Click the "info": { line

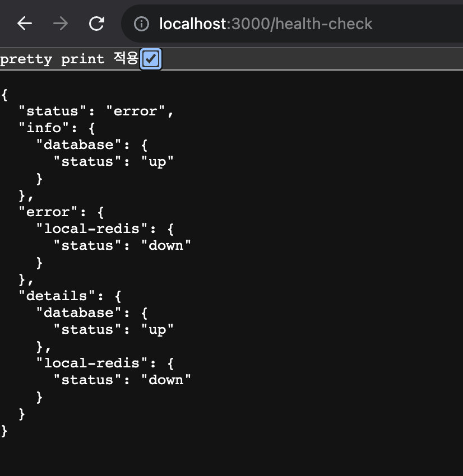coord(57,128)
